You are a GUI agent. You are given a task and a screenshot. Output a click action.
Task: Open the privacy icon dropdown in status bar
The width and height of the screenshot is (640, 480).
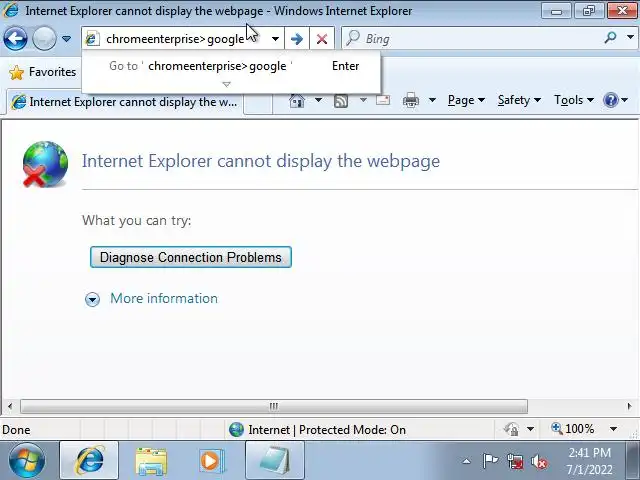click(530, 429)
